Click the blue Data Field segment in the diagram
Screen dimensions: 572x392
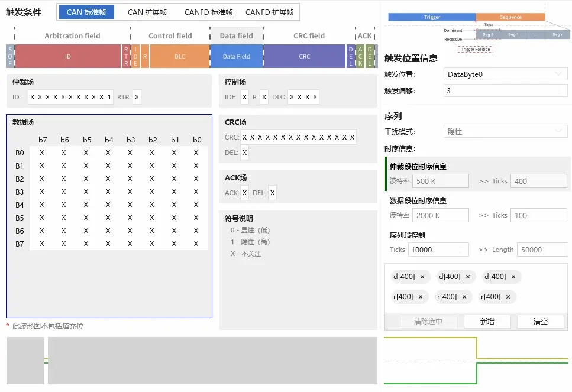(237, 56)
